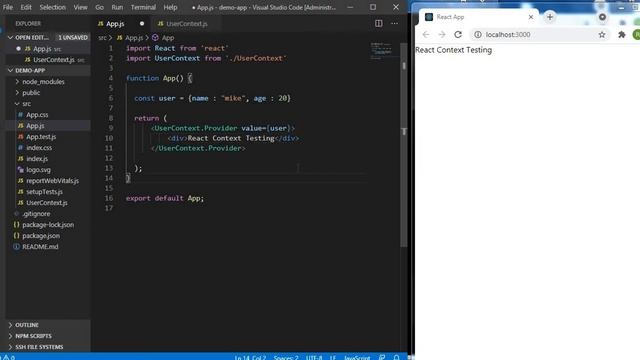Screen dimensions: 640x360
Task: Go back in the browser
Action: coord(426,35)
